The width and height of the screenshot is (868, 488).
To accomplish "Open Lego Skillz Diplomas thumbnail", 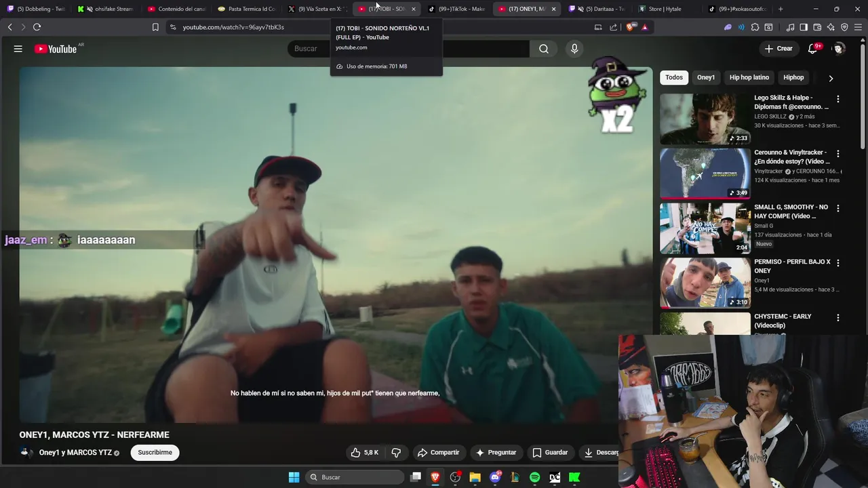I will pyautogui.click(x=705, y=119).
